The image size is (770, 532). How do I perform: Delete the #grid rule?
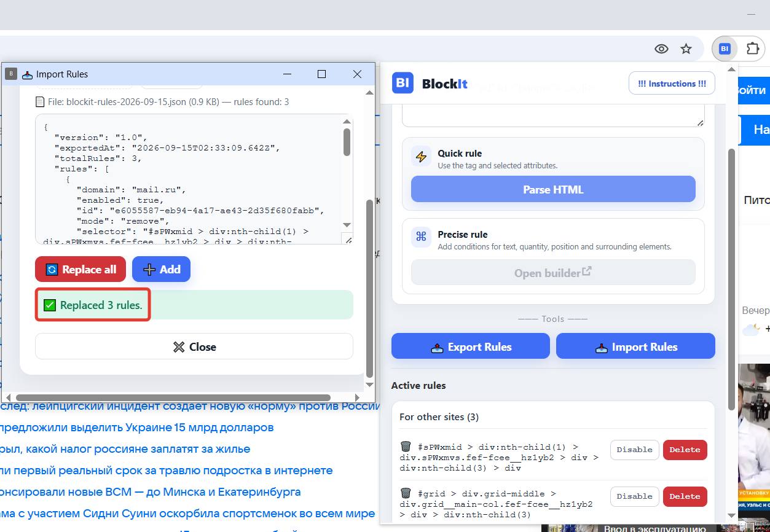click(685, 496)
